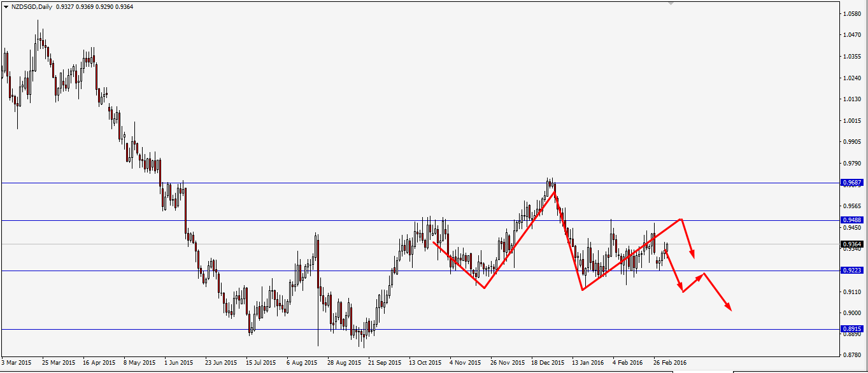Click the 21 Sep 2015 date label

click(x=385, y=362)
